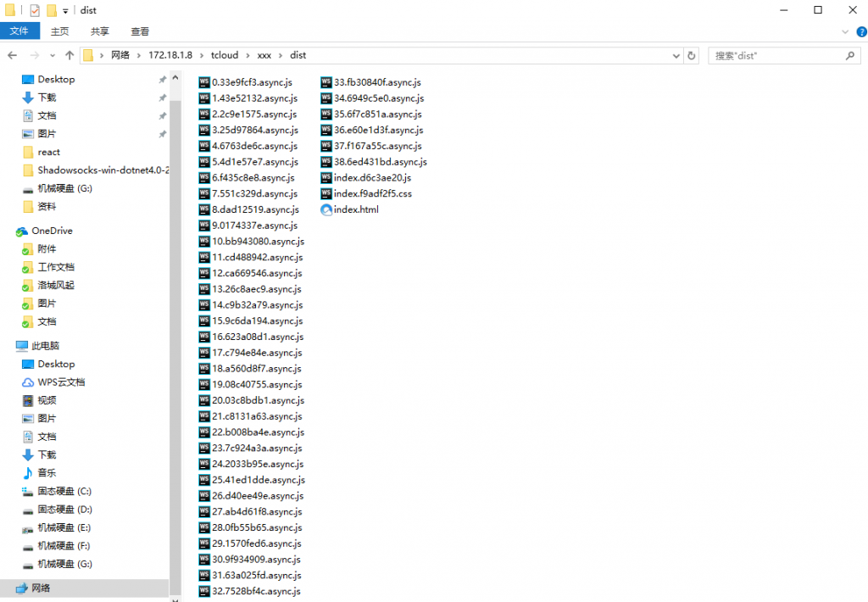The height and width of the screenshot is (602, 868).
Task: Expand the ribbon with the chevron
Action: [845, 32]
